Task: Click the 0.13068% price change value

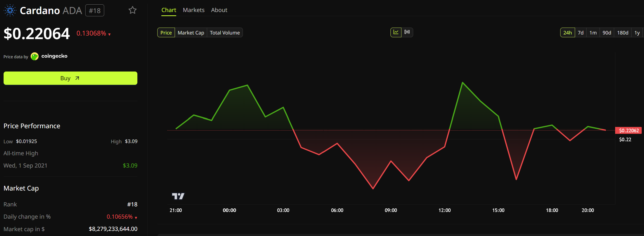Action: point(91,33)
